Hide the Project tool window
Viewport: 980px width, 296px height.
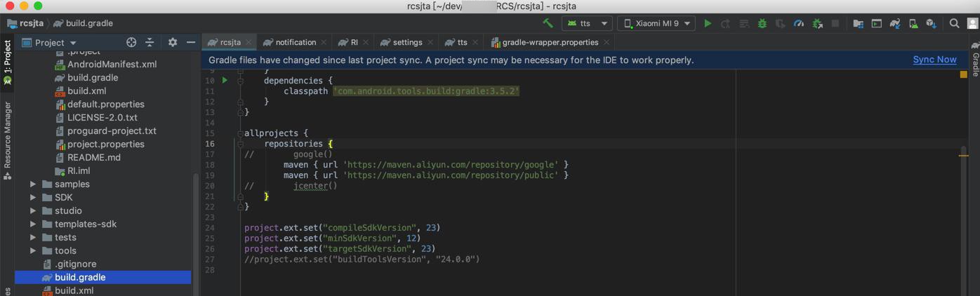pyautogui.click(x=191, y=43)
